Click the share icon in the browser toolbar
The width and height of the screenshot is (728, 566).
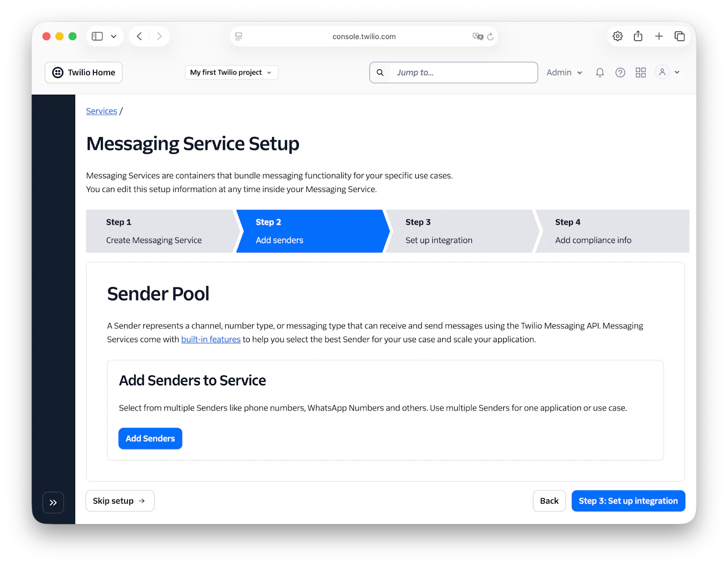click(638, 36)
